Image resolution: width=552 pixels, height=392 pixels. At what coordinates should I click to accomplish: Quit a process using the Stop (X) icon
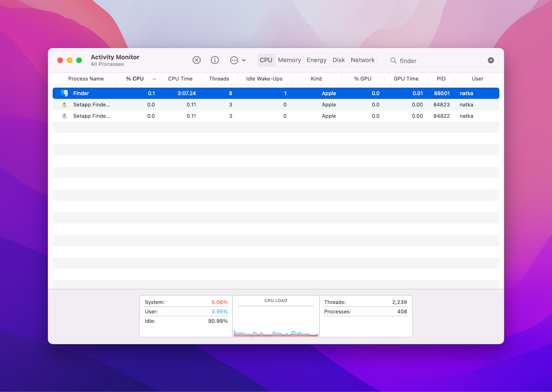(x=197, y=60)
